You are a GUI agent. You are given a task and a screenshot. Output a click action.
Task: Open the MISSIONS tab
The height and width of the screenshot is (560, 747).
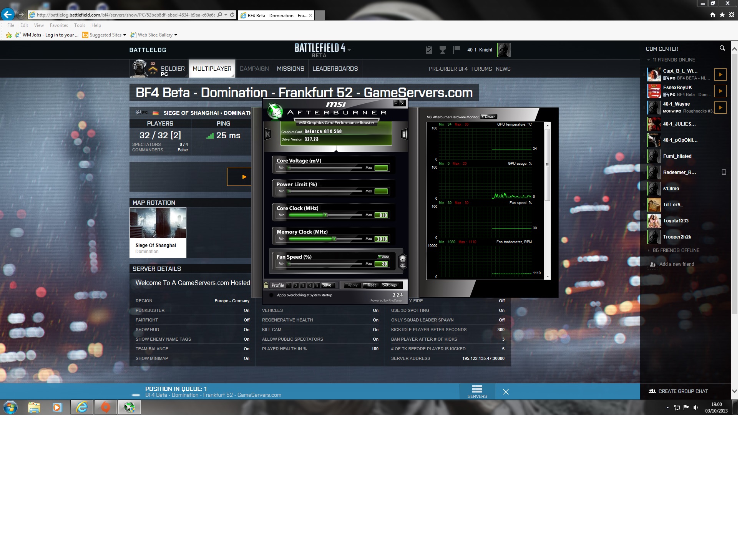point(290,68)
